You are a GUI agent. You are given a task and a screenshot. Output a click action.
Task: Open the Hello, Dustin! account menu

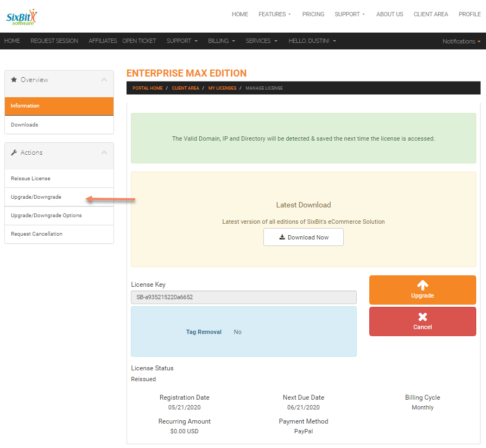pos(312,41)
